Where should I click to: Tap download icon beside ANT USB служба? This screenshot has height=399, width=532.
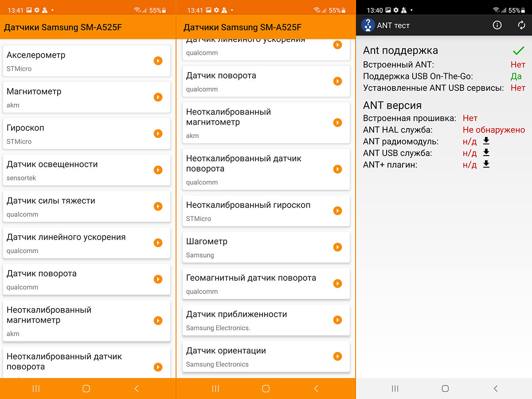(486, 153)
